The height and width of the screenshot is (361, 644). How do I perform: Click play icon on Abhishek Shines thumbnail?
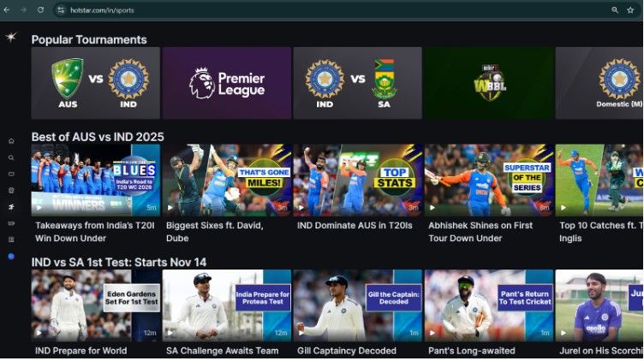432,208
